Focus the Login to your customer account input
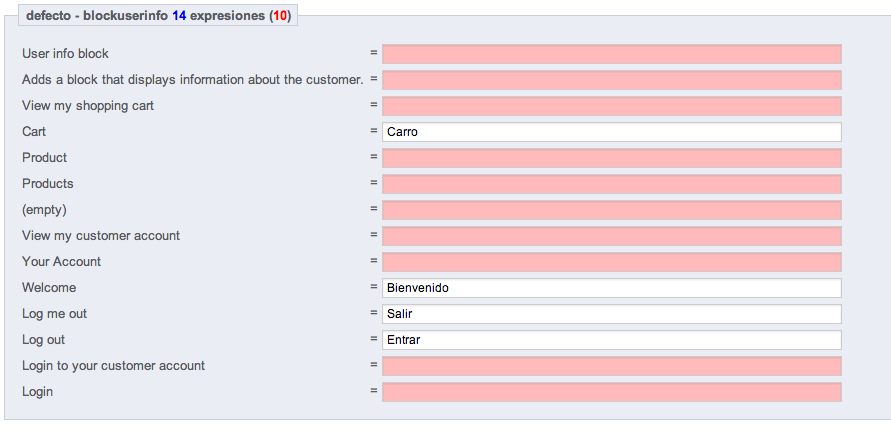891x438 pixels. 611,366
